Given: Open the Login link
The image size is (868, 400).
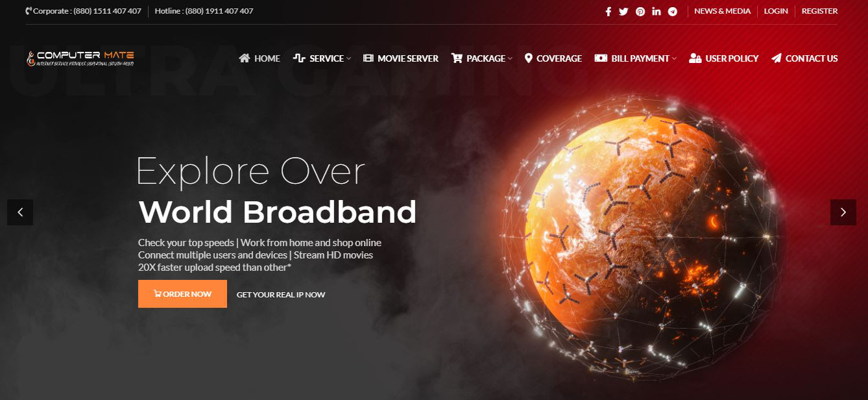Looking at the screenshot, I should [776, 11].
